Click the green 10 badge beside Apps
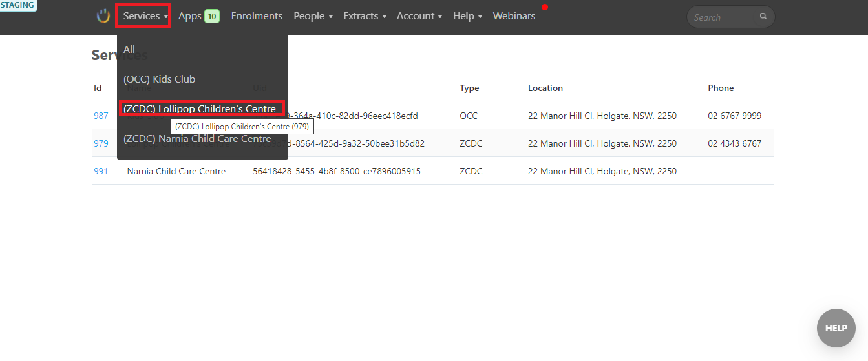The height and width of the screenshot is (361, 868). (x=212, y=16)
